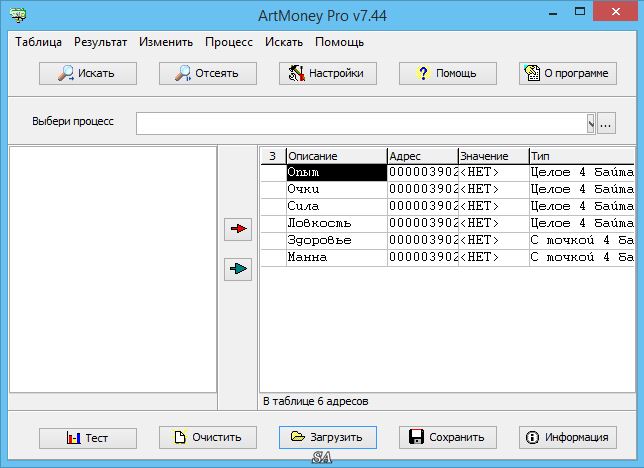Minimize the ArtMoney Pro window
This screenshot has width=644, height=468.
click(x=553, y=14)
